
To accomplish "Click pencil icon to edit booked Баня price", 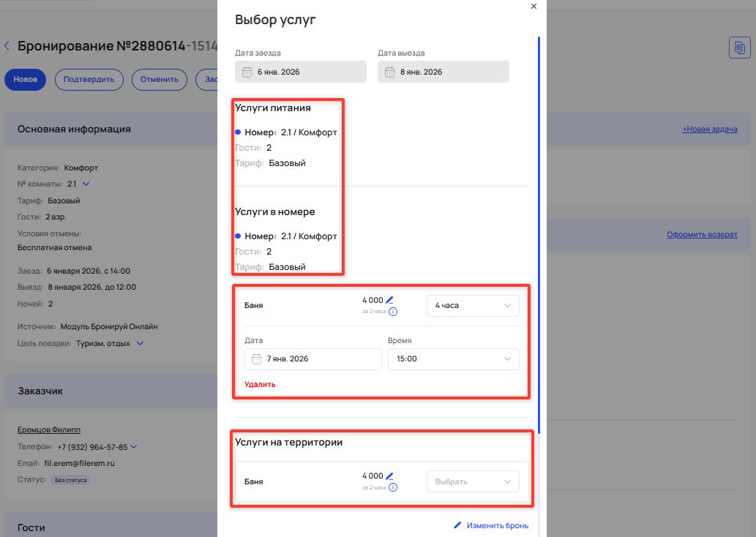I will (389, 300).
